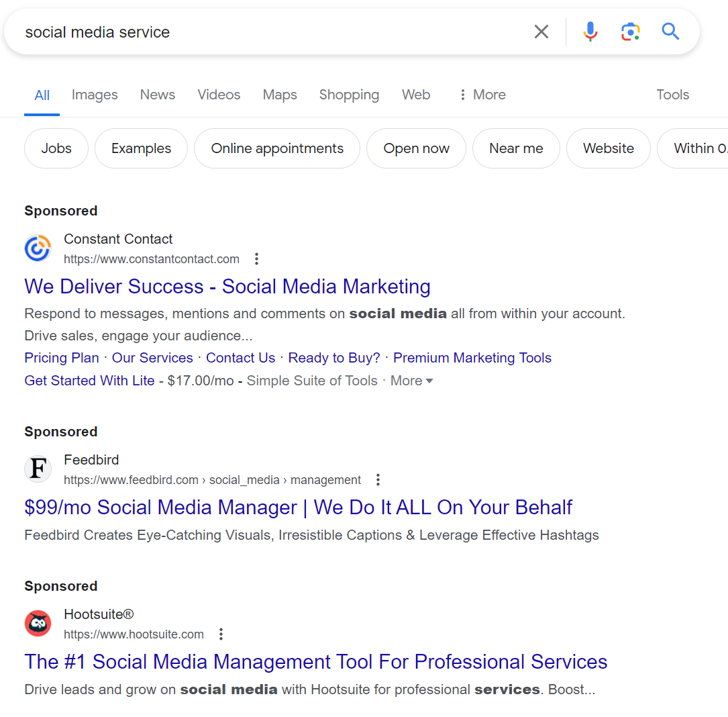
Task: Expand More links in Constant Contact ad
Action: click(411, 381)
